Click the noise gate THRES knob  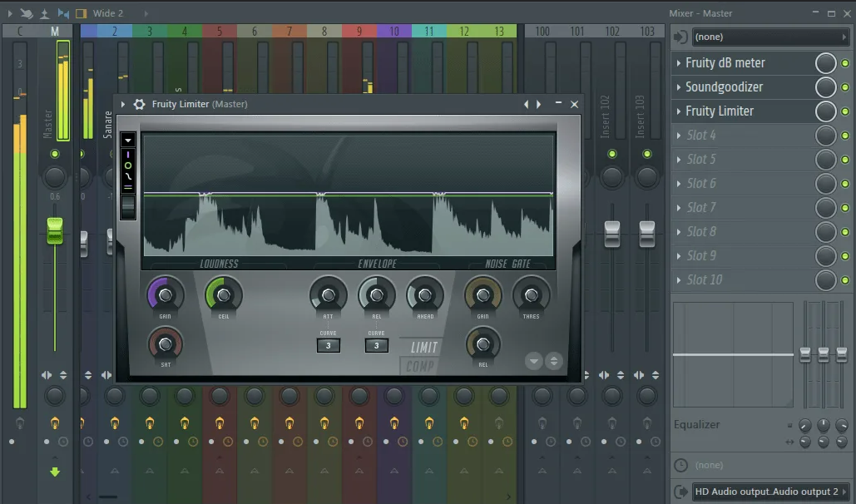coord(531,295)
